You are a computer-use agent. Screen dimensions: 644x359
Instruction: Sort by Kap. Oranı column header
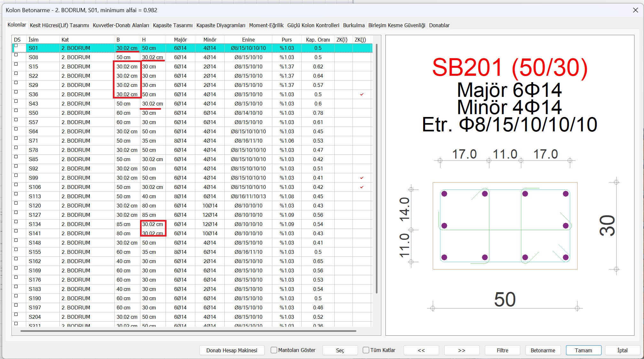coord(318,40)
